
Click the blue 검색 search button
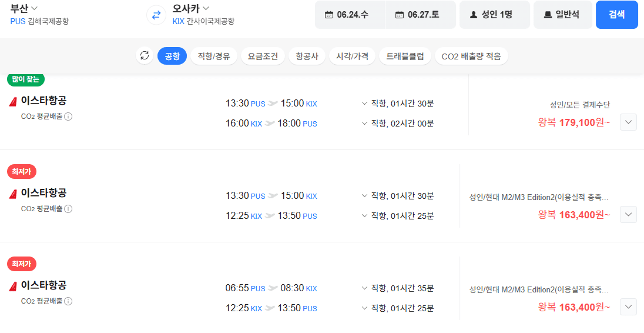[x=617, y=15]
